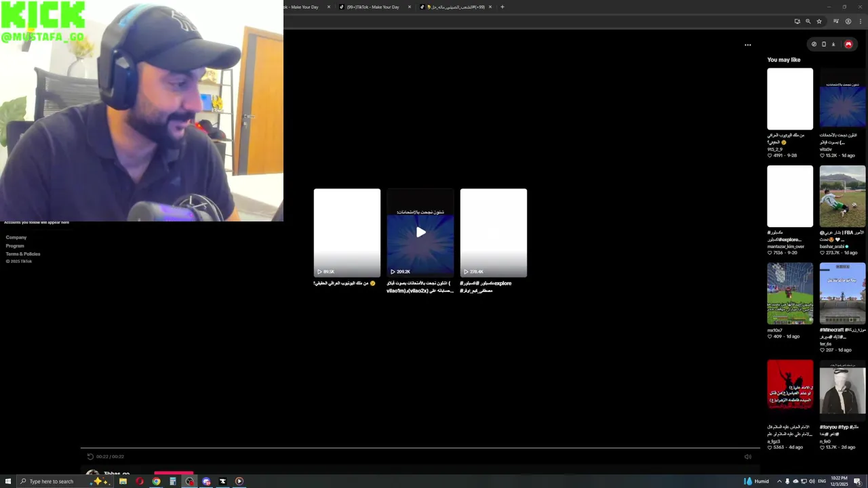Open the media control icon in Chrome toolbar
Screen dimensions: 868x488
(x=836, y=21)
